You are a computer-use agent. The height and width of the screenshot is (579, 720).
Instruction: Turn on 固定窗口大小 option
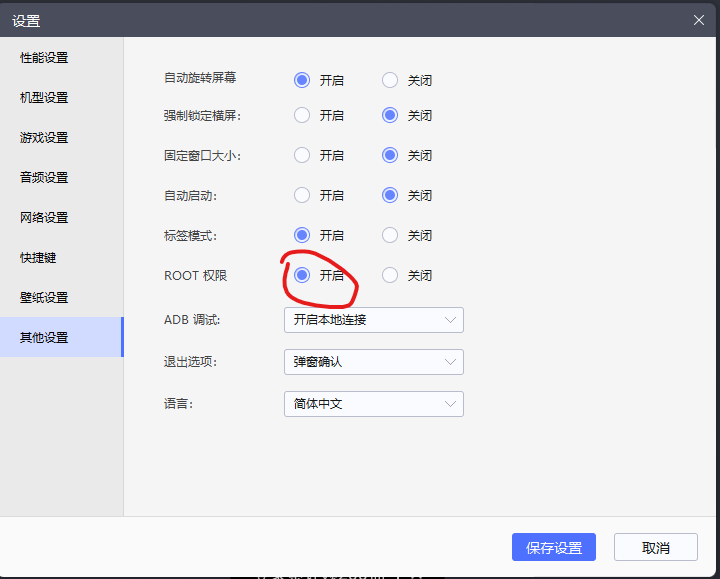[x=302, y=156]
